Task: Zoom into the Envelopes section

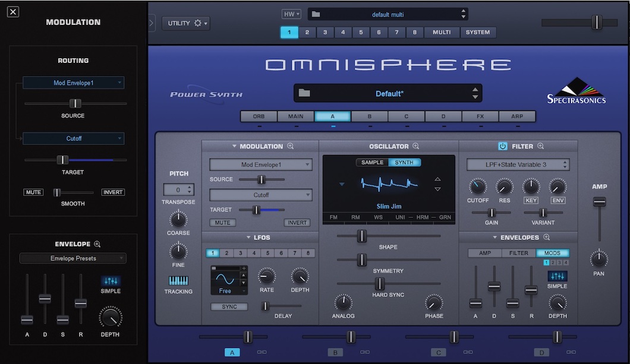Action: pos(546,237)
